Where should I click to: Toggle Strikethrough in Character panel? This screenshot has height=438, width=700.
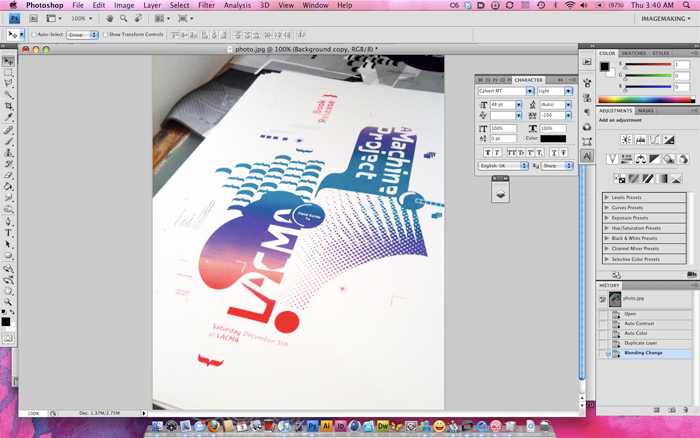(x=563, y=153)
